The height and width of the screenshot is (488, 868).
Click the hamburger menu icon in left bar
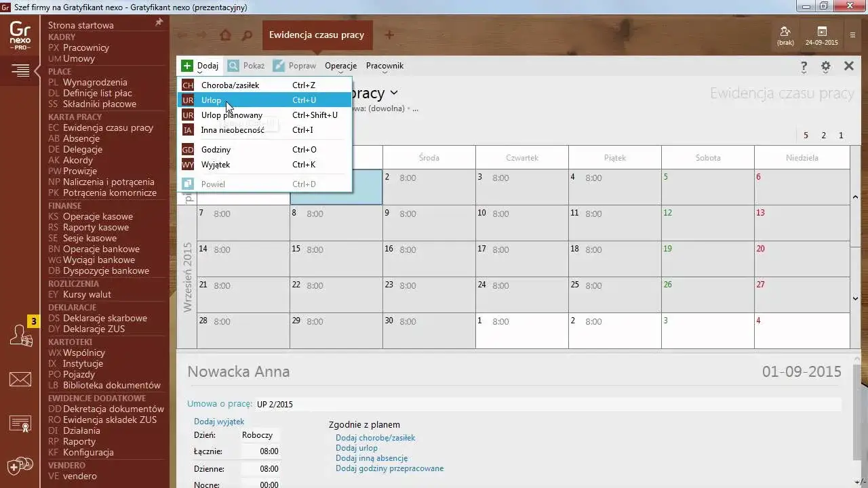(20, 70)
